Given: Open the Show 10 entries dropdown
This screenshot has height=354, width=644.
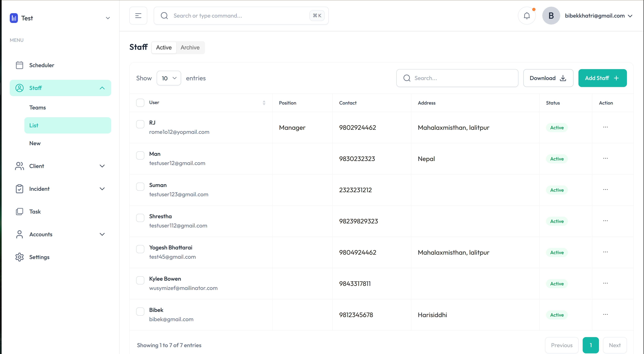Looking at the screenshot, I should (169, 78).
